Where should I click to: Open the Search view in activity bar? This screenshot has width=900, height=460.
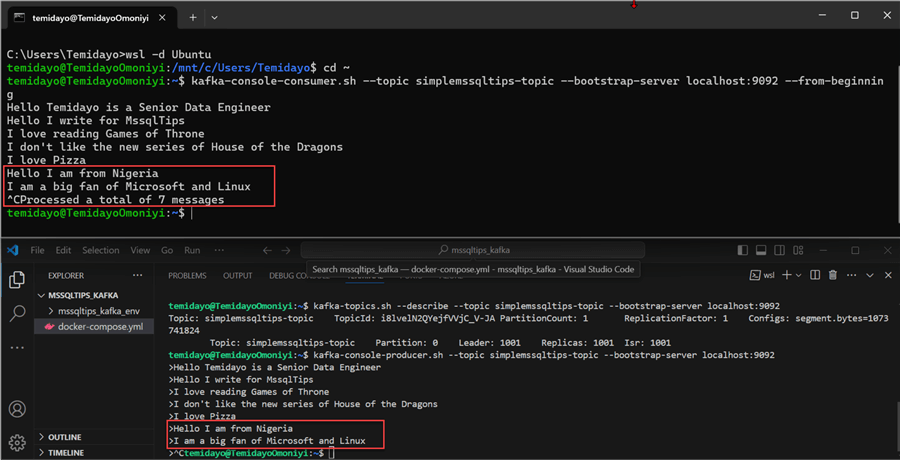(x=16, y=314)
